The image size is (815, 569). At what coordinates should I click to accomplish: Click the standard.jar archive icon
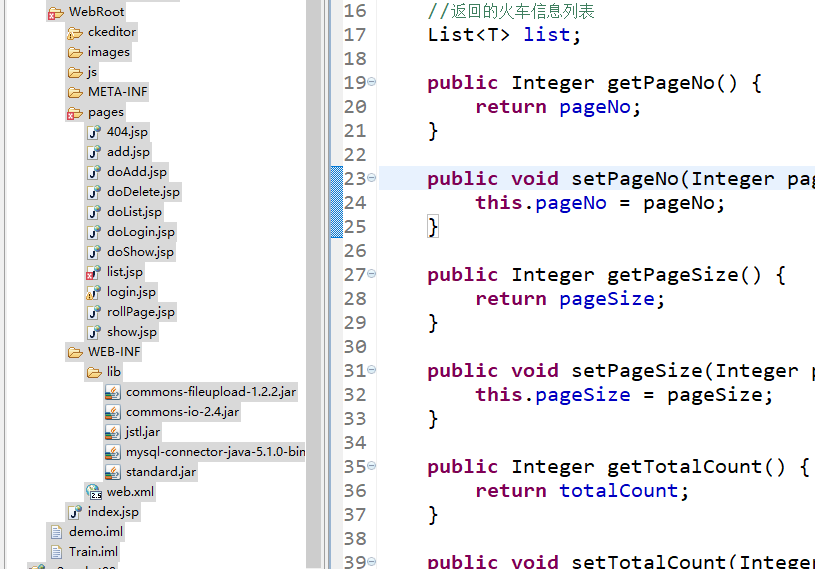click(x=113, y=472)
